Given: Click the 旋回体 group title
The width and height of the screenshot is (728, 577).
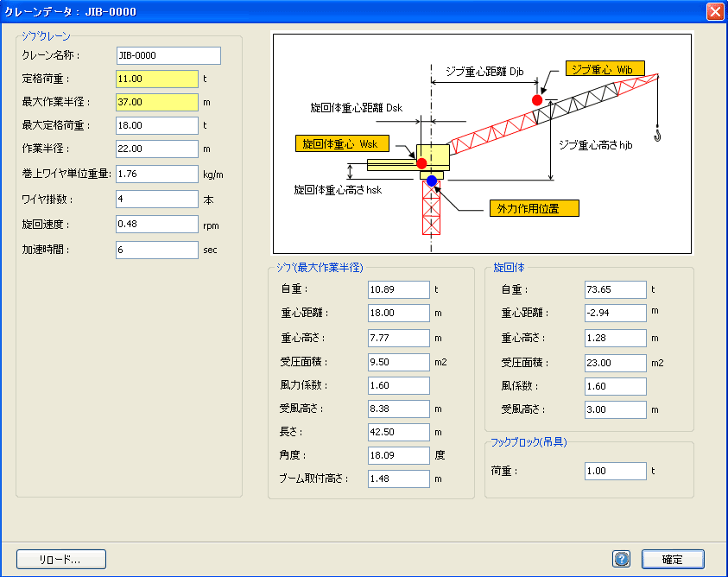Looking at the screenshot, I should tap(509, 267).
